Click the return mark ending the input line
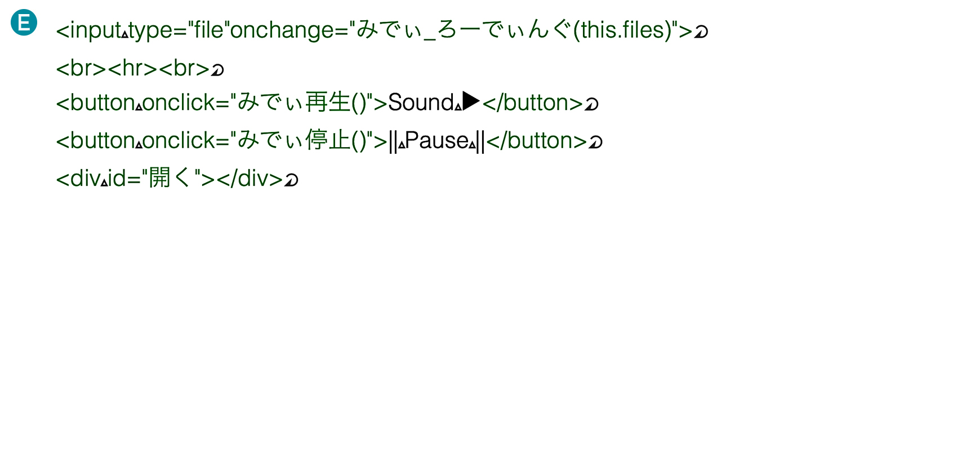The width and height of the screenshot is (980, 451). tap(701, 32)
